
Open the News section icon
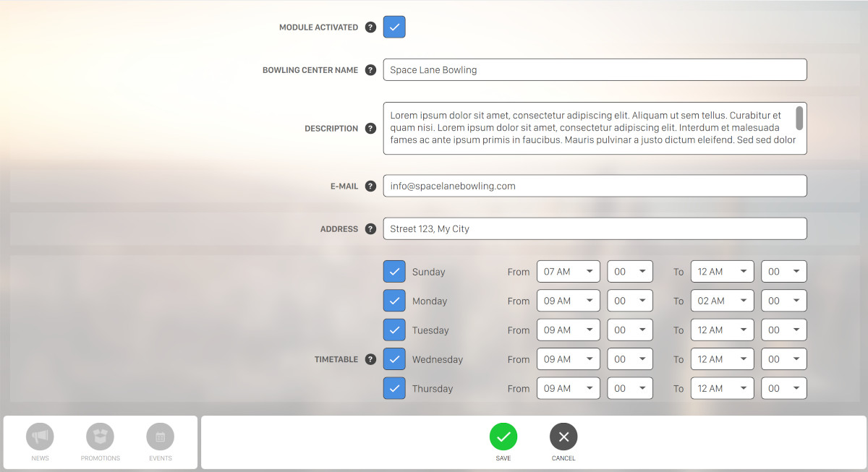coord(40,437)
